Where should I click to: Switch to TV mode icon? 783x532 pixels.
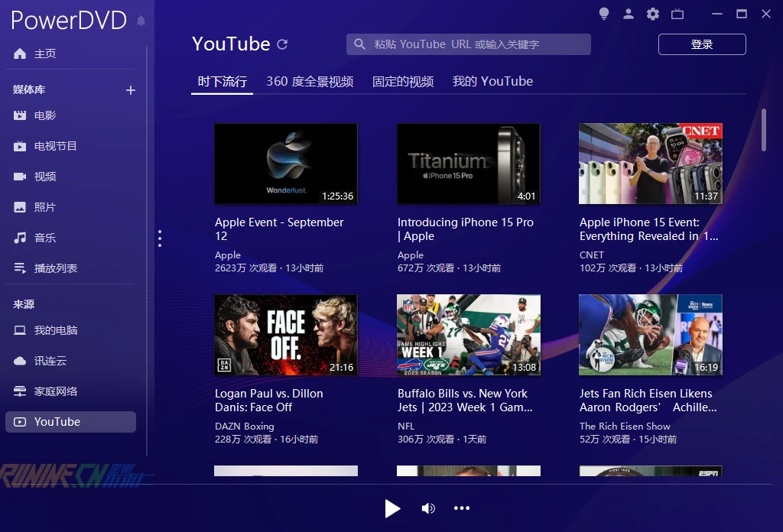click(677, 14)
